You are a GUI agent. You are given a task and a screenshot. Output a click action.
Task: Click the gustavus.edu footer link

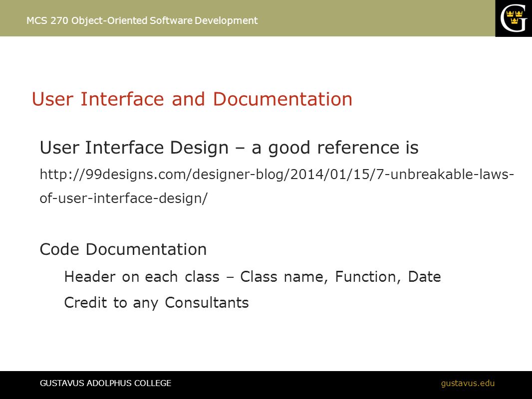[x=468, y=384]
